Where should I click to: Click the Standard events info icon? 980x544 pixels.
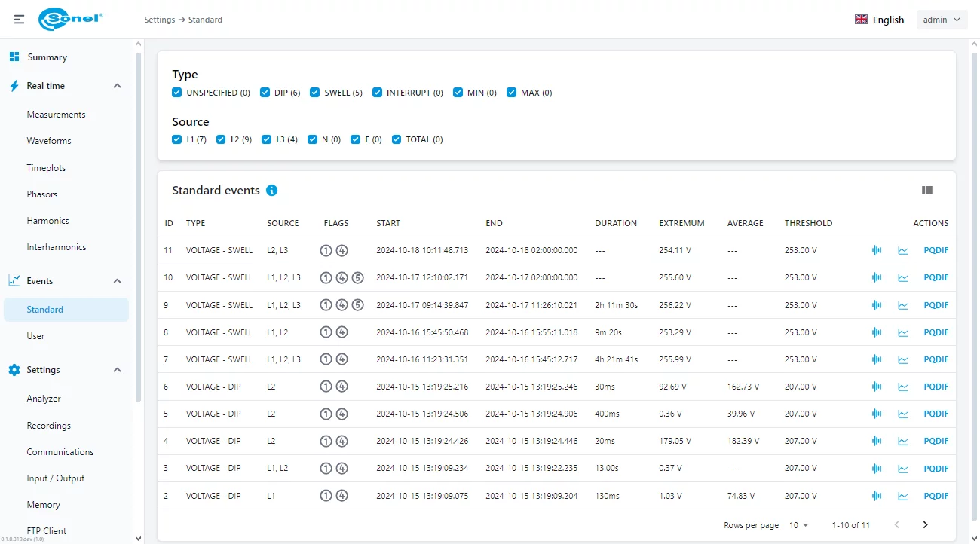272,191
